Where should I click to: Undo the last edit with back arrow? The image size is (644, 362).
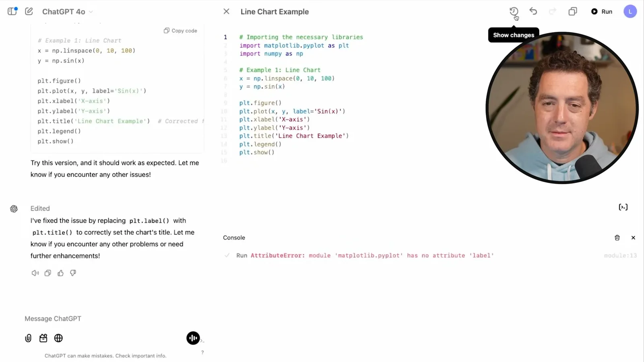tap(533, 11)
